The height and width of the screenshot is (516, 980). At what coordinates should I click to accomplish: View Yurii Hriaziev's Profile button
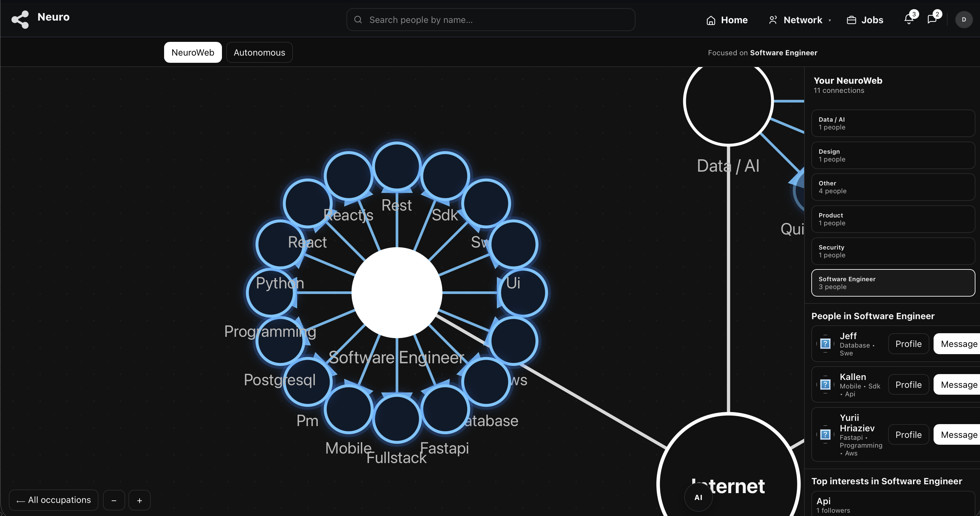[x=908, y=435]
